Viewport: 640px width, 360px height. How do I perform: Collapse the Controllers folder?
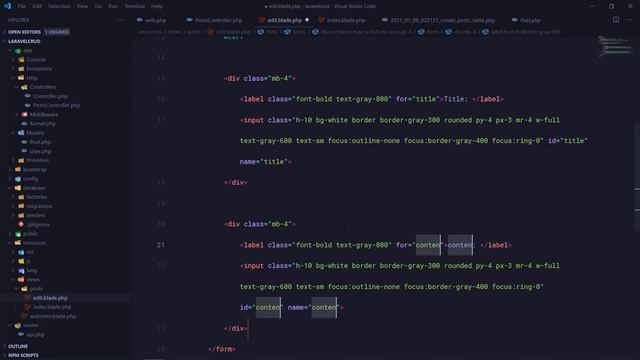(43, 87)
